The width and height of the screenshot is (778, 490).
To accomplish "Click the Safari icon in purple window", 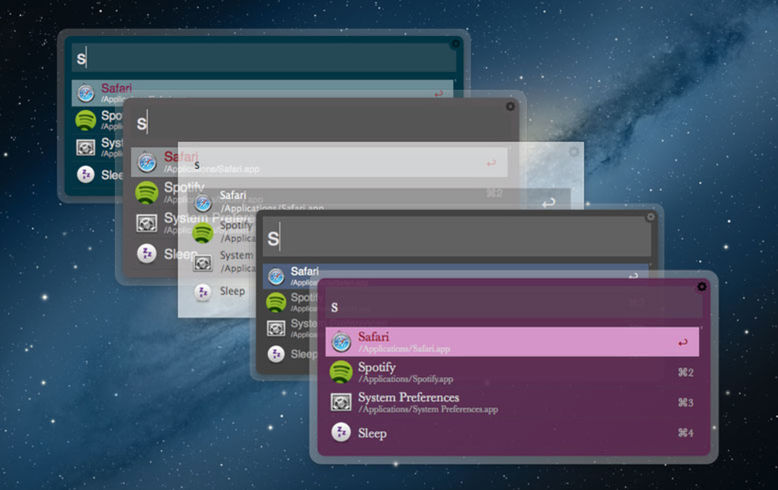I will click(341, 342).
